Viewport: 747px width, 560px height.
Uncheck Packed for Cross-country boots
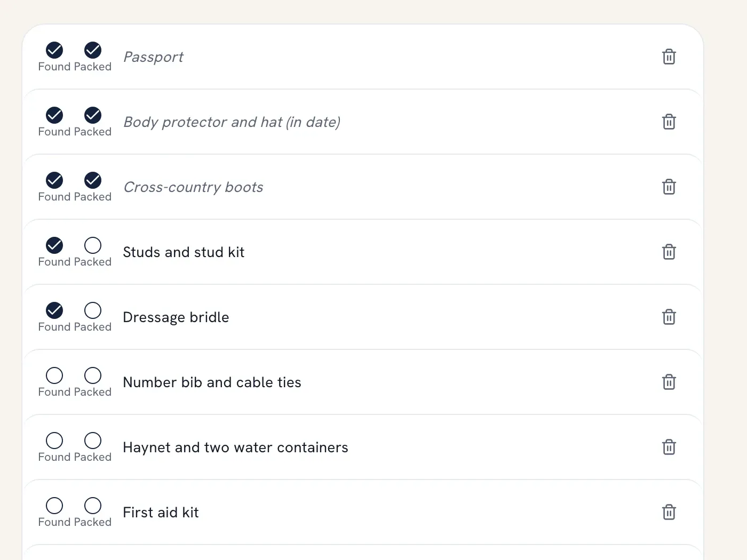[93, 180]
